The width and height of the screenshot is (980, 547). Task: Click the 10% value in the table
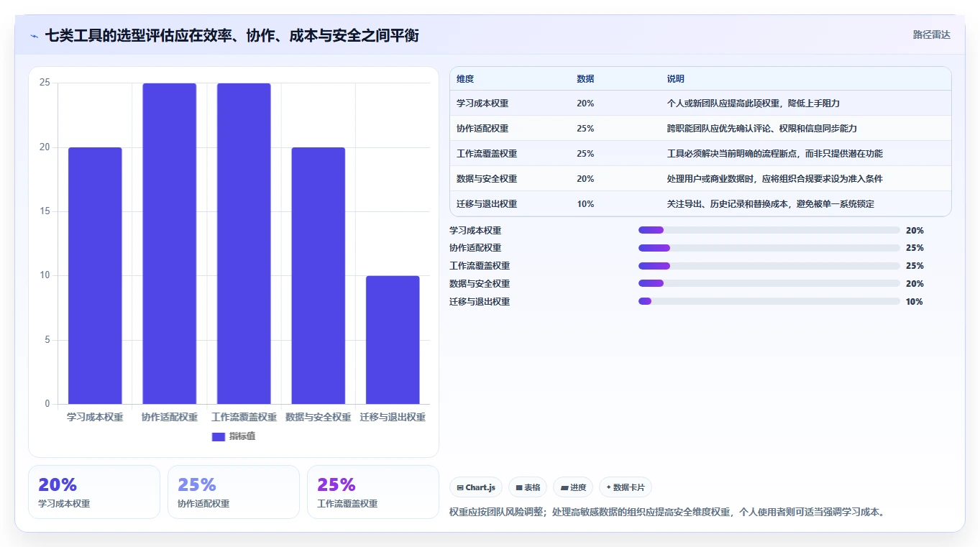585,204
